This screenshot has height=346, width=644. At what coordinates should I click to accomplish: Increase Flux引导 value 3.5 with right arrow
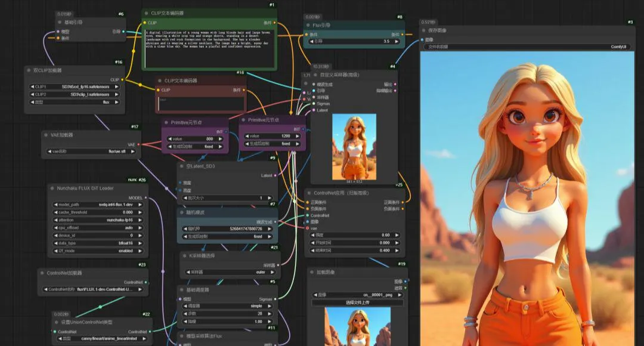tap(397, 42)
